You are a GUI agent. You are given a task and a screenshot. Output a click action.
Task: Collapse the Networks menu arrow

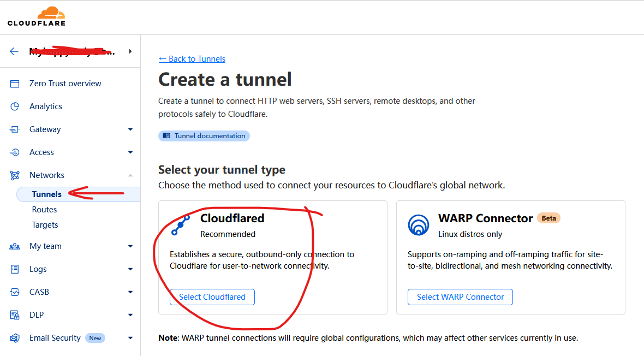[130, 175]
